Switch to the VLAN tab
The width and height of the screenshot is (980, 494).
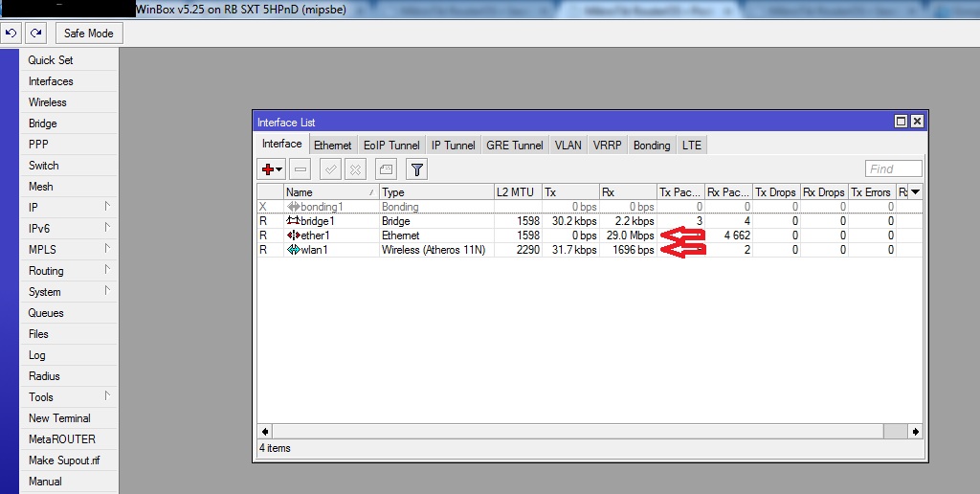pos(568,146)
